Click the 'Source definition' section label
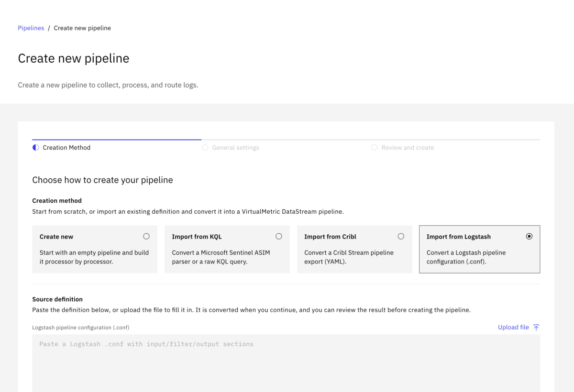 [57, 299]
